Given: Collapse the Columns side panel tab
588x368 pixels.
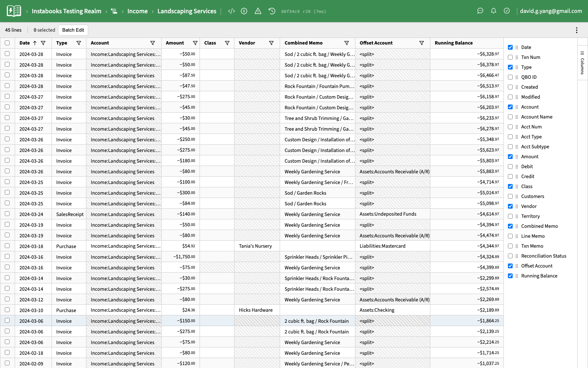Looking at the screenshot, I should click(582, 63).
